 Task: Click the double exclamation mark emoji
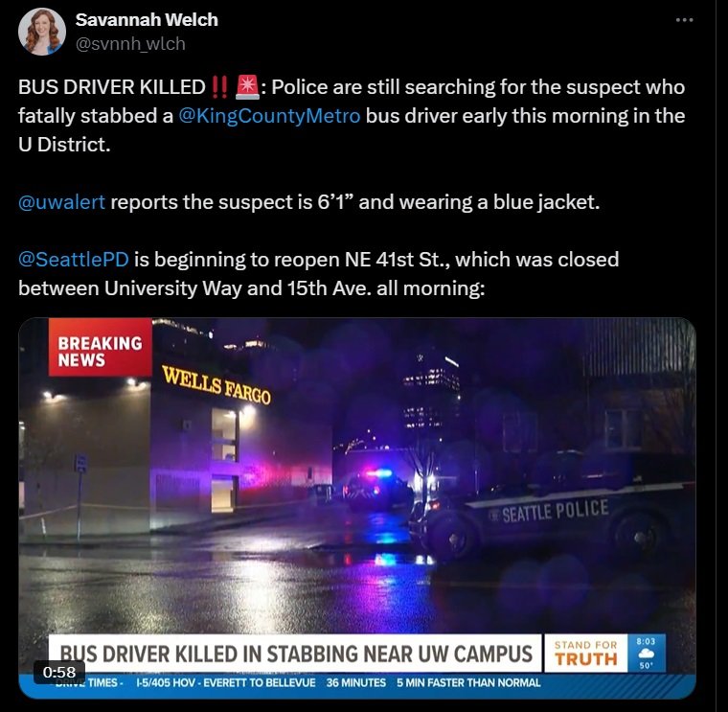pos(219,87)
